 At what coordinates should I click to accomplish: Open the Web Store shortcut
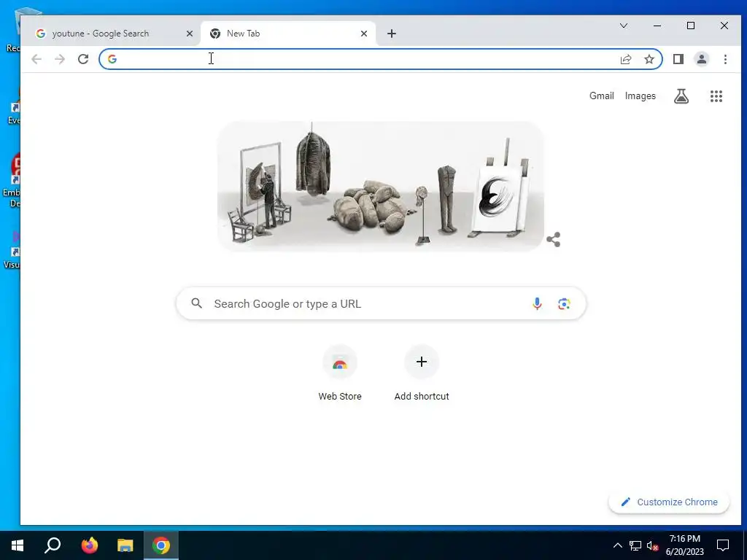340,373
